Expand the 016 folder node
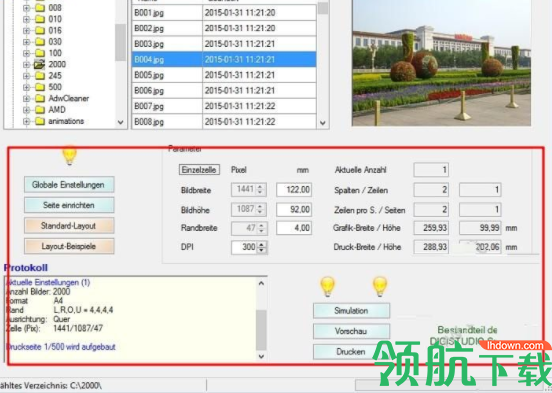 (x=26, y=31)
